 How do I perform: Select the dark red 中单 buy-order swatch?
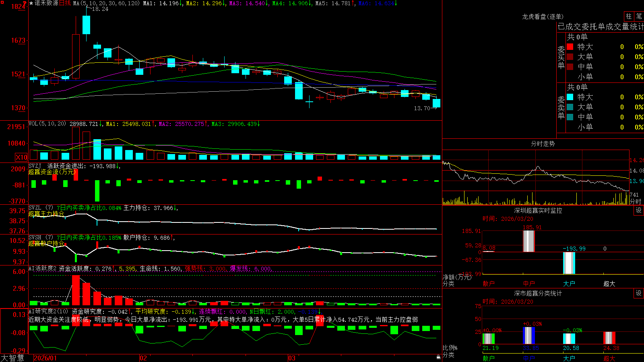tap(570, 67)
